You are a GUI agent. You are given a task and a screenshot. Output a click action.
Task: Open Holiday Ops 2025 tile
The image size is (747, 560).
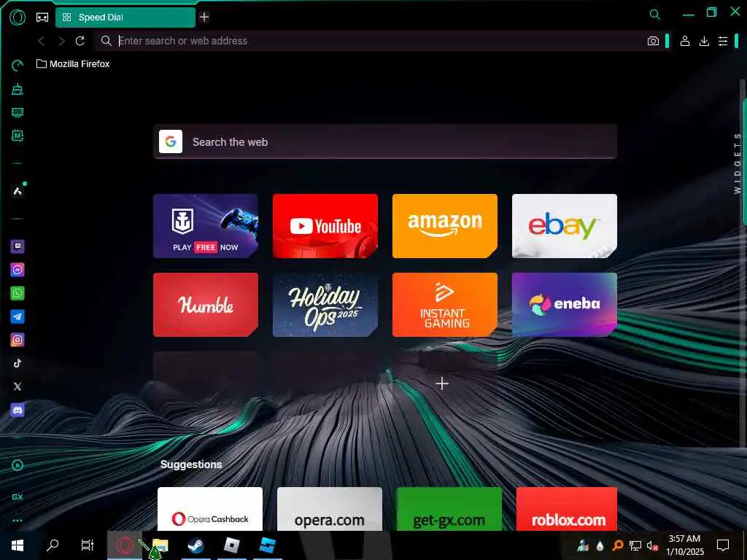(325, 305)
